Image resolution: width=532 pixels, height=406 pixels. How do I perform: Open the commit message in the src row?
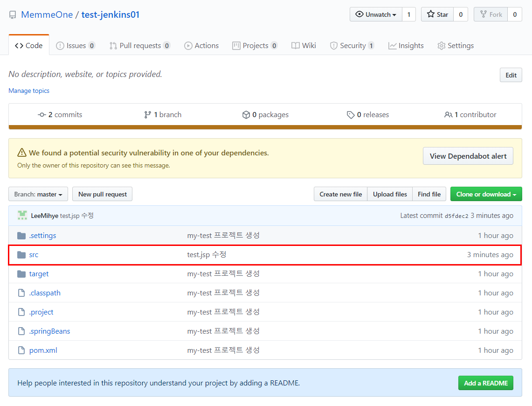[x=207, y=255]
